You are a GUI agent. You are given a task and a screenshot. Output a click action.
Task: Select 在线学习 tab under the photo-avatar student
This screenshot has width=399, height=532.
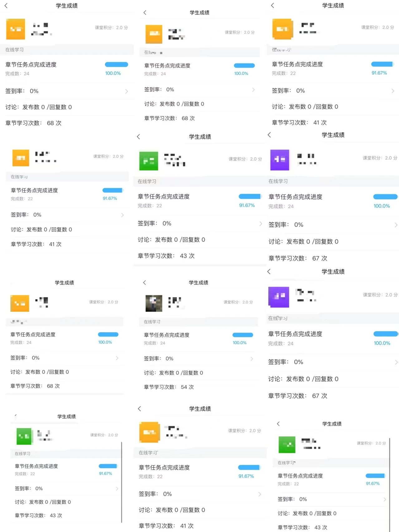(152, 322)
